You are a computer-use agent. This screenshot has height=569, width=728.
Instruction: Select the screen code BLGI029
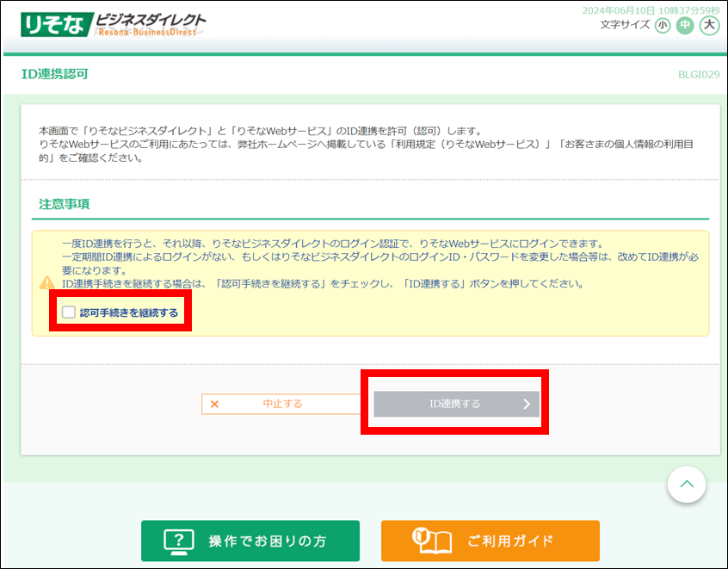(699, 75)
